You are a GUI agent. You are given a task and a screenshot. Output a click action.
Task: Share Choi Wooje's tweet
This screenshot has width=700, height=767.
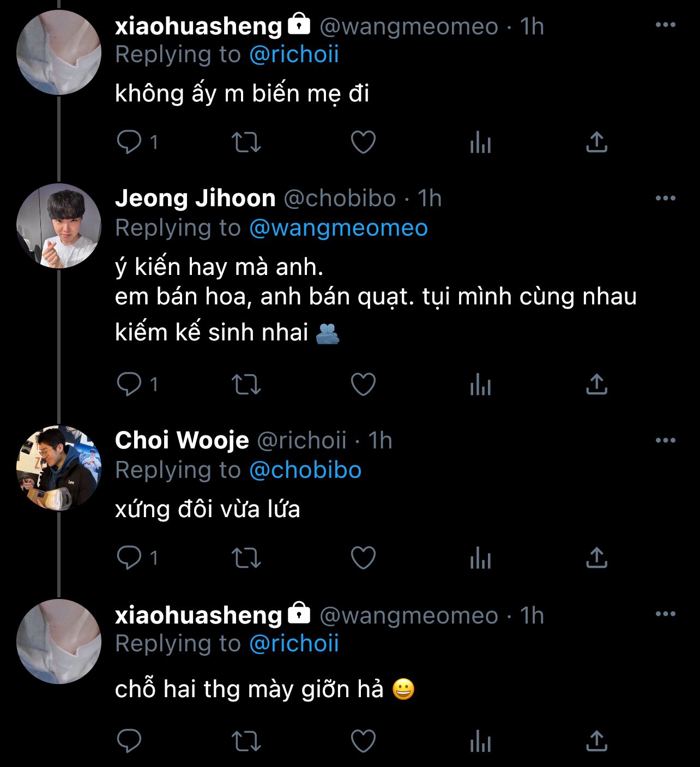point(596,558)
